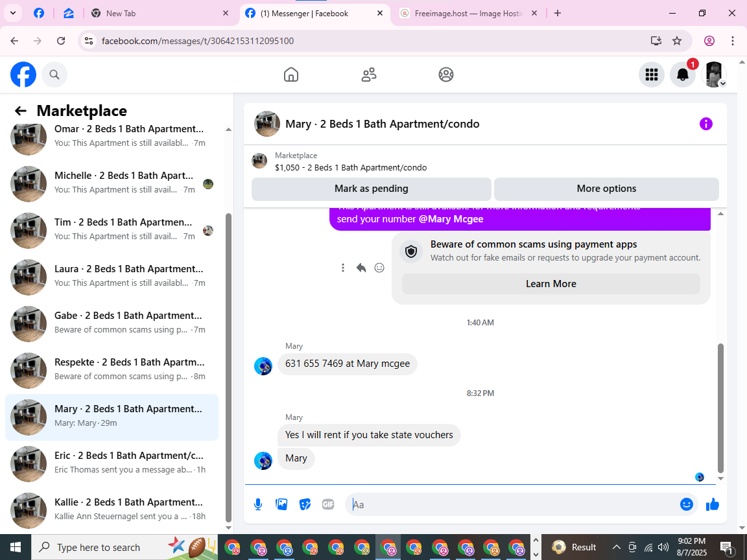Click the More options button
The image size is (747, 560).
(x=606, y=189)
